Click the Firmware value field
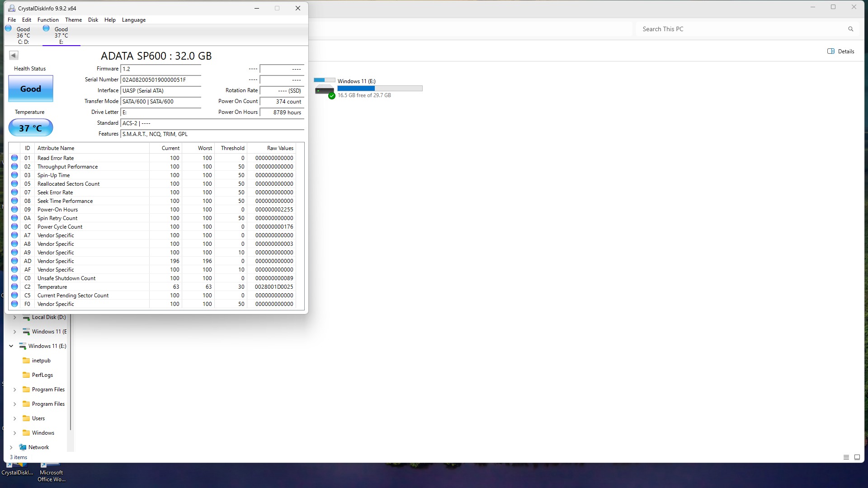The height and width of the screenshot is (488, 868). tap(160, 69)
